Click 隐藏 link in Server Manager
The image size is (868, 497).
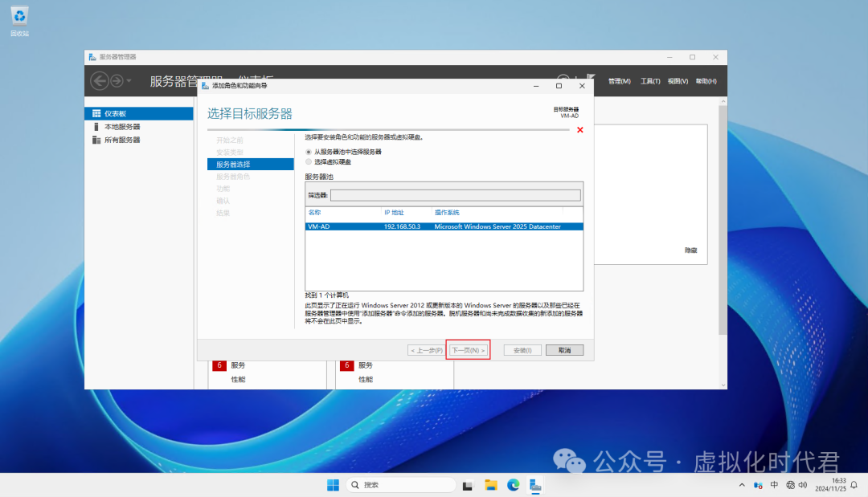click(x=691, y=251)
